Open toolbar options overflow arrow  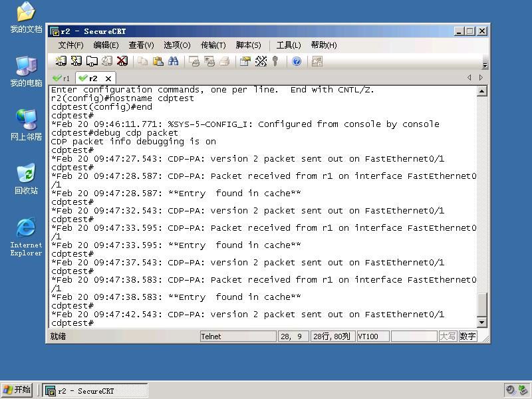(x=485, y=65)
